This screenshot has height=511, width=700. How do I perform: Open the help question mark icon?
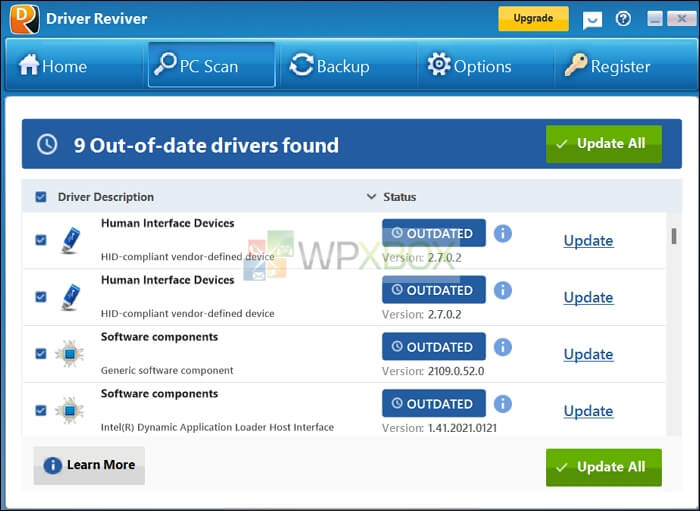[623, 19]
